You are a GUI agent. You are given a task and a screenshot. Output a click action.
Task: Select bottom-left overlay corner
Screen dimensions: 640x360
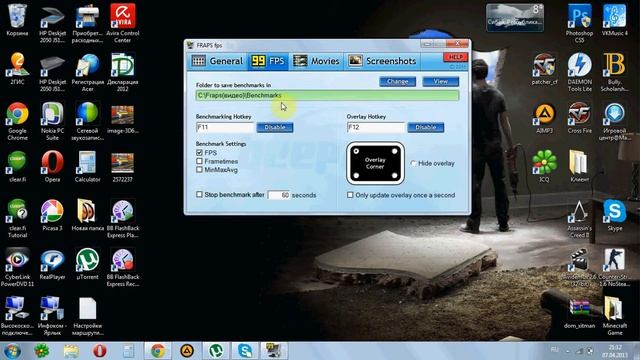tap(356, 176)
